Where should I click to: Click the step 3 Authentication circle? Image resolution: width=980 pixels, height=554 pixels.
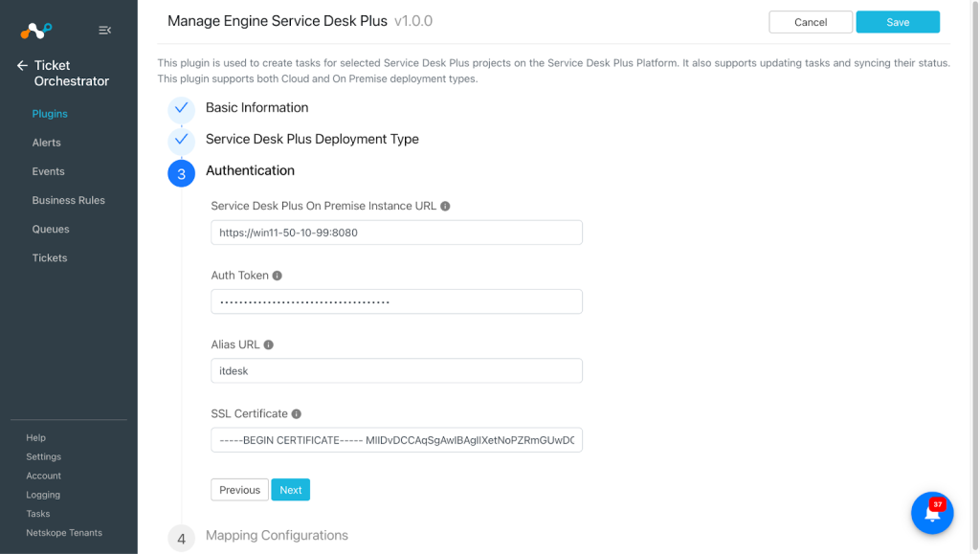[181, 173]
